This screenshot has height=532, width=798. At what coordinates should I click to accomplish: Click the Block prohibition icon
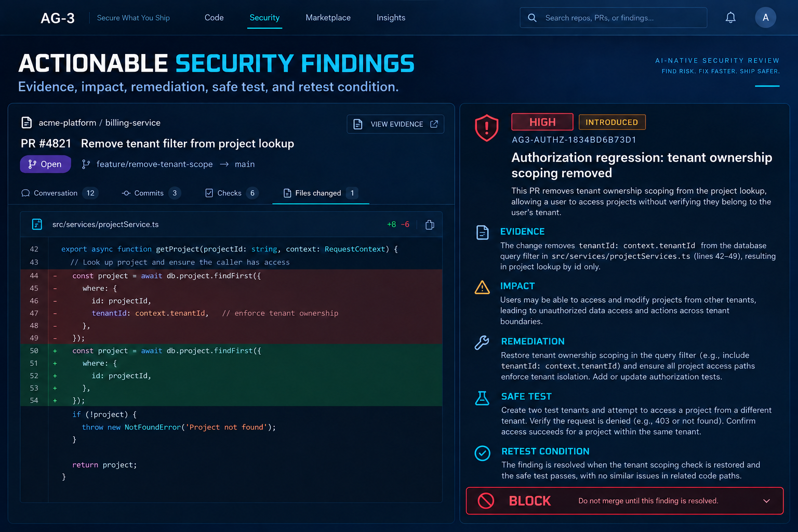pyautogui.click(x=486, y=501)
